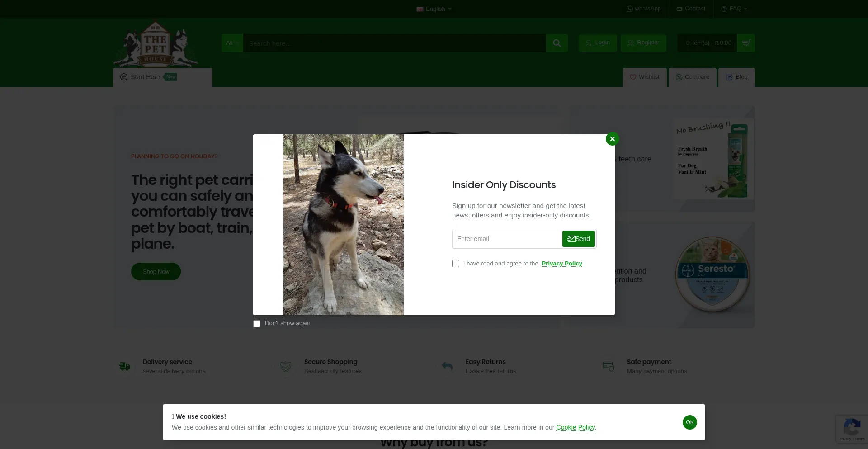
Task: Enable Don't show again checkbox
Action: [257, 324]
